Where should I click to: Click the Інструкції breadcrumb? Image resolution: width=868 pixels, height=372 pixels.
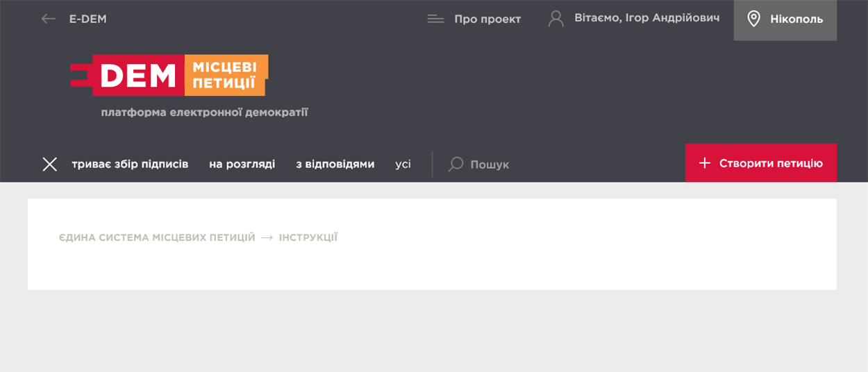(308, 237)
